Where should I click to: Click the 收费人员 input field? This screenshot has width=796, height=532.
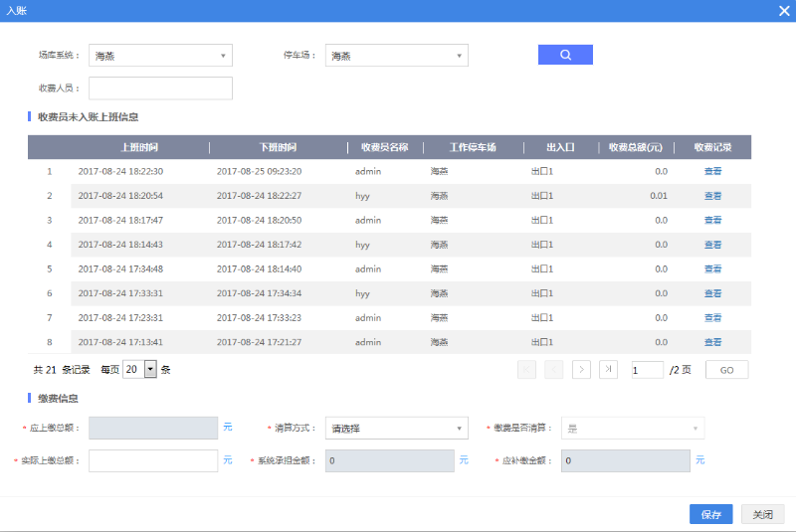(160, 89)
